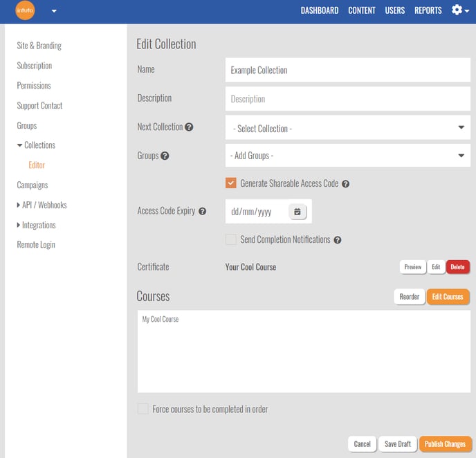Open Groups in the sidebar

[x=27, y=126]
